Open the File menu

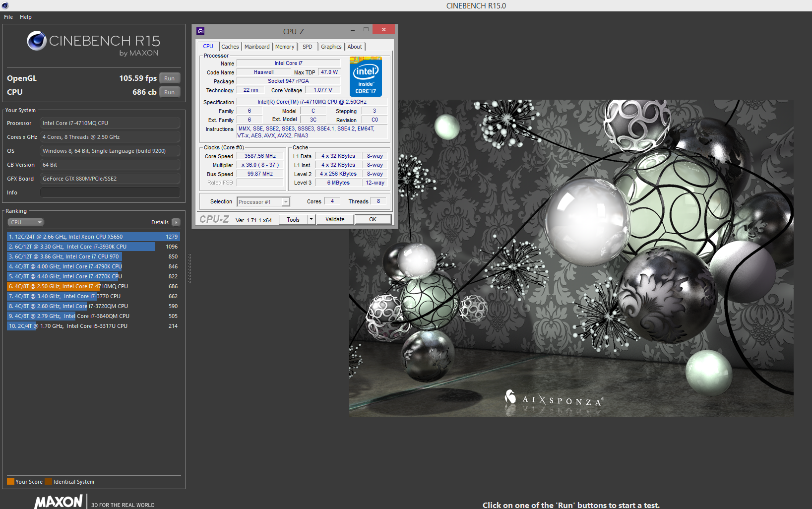pyautogui.click(x=8, y=17)
